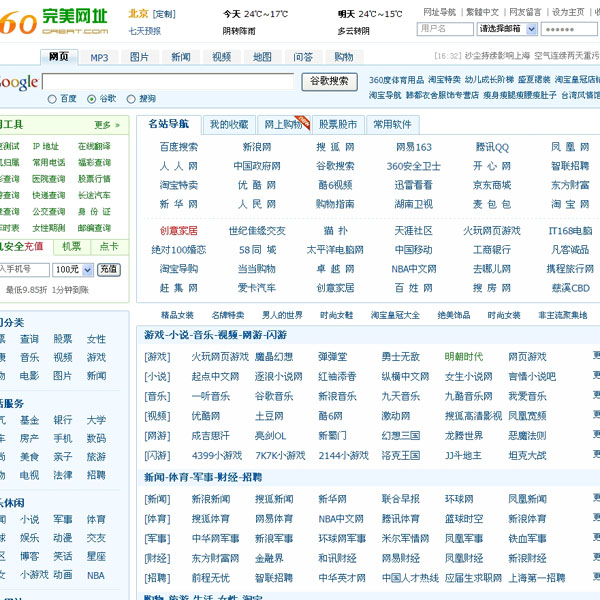Click the [游戏] category label
Image resolution: width=600 pixels, height=600 pixels.
(x=157, y=357)
